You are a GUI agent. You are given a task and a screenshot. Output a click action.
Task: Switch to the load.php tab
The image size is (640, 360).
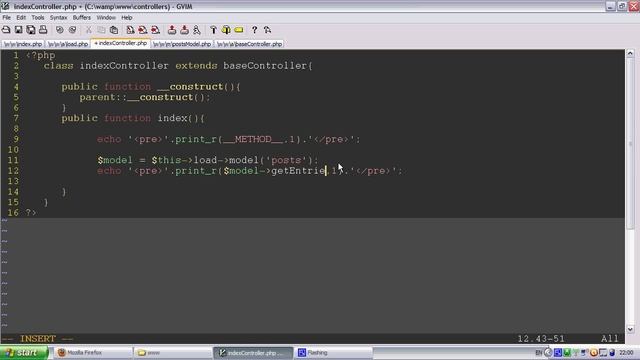(x=68, y=44)
